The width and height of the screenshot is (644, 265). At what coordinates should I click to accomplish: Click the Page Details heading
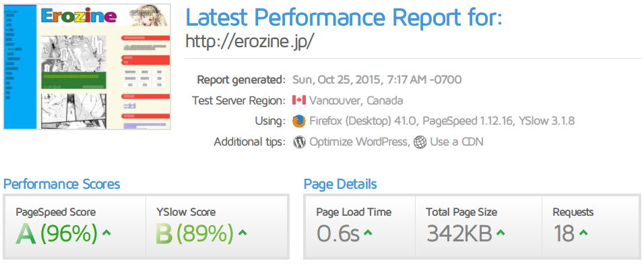(x=340, y=184)
